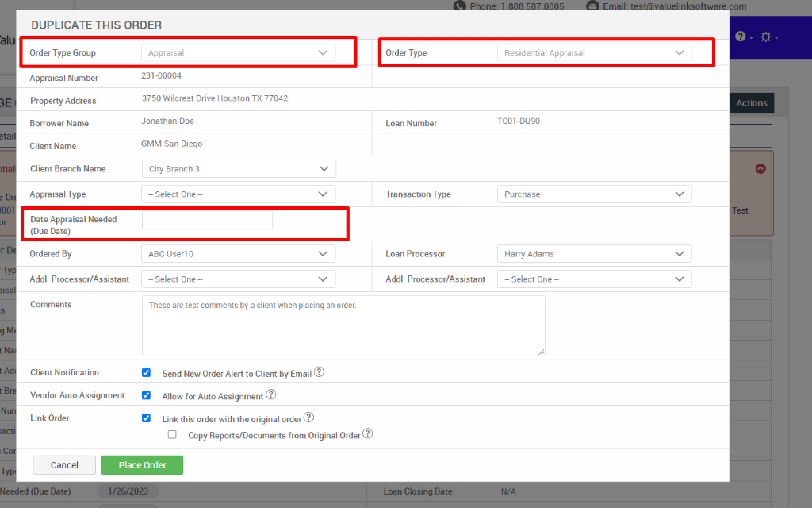Screen dimensions: 812x508
Task: Click the Vendor Auto Assignment label
Action: coord(77,395)
